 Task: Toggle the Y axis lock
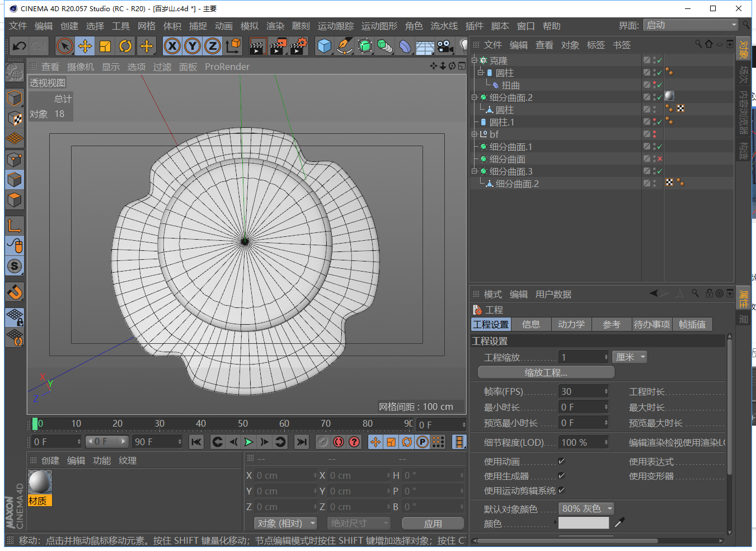click(192, 46)
